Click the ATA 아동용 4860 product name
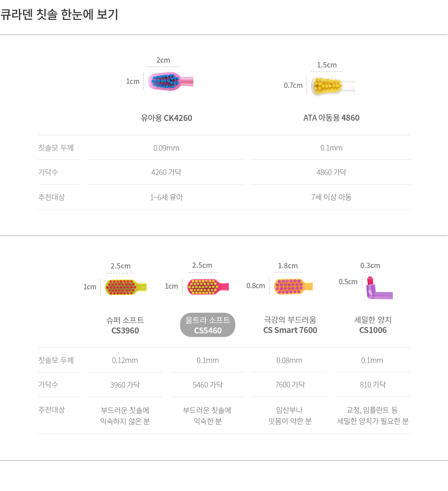The height and width of the screenshot is (491, 448). click(331, 118)
